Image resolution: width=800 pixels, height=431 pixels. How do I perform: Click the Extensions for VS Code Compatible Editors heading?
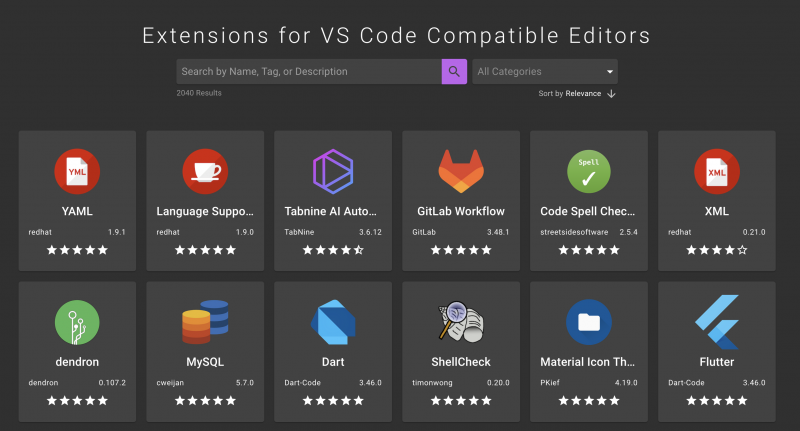(396, 36)
